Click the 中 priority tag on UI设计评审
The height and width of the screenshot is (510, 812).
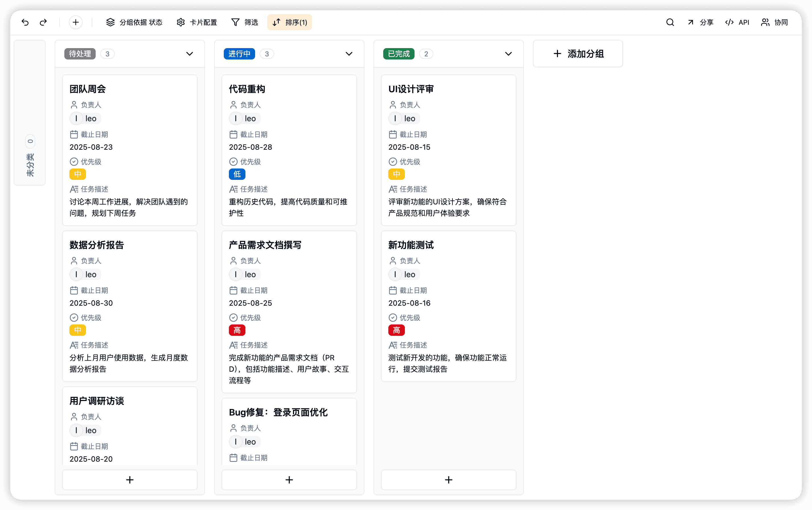(x=397, y=174)
